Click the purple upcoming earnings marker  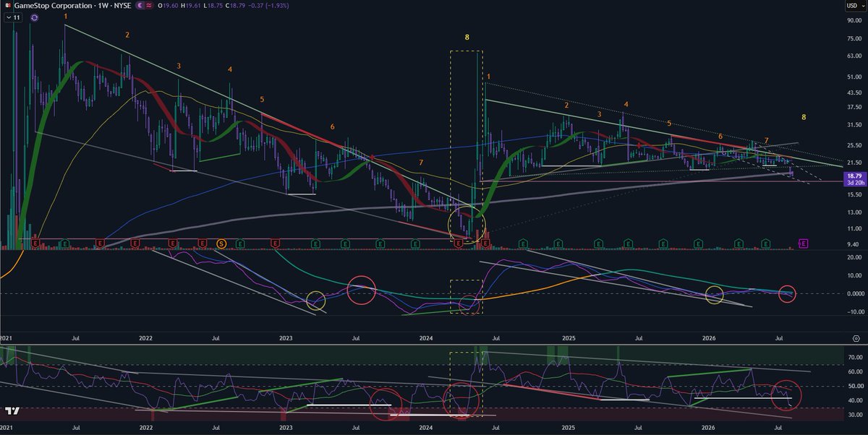[x=803, y=244]
